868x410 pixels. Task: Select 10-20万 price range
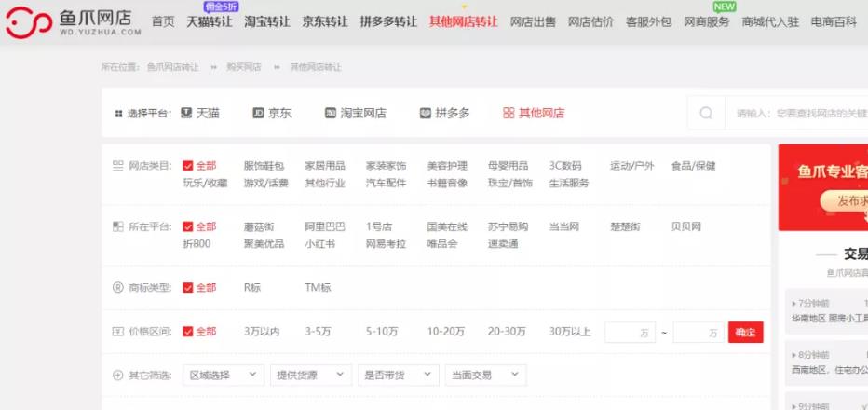pyautogui.click(x=445, y=332)
